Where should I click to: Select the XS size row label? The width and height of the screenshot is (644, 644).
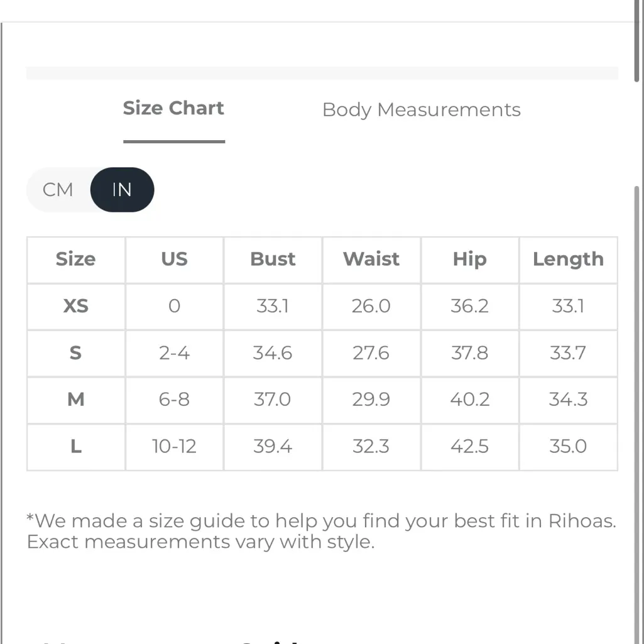coord(75,306)
